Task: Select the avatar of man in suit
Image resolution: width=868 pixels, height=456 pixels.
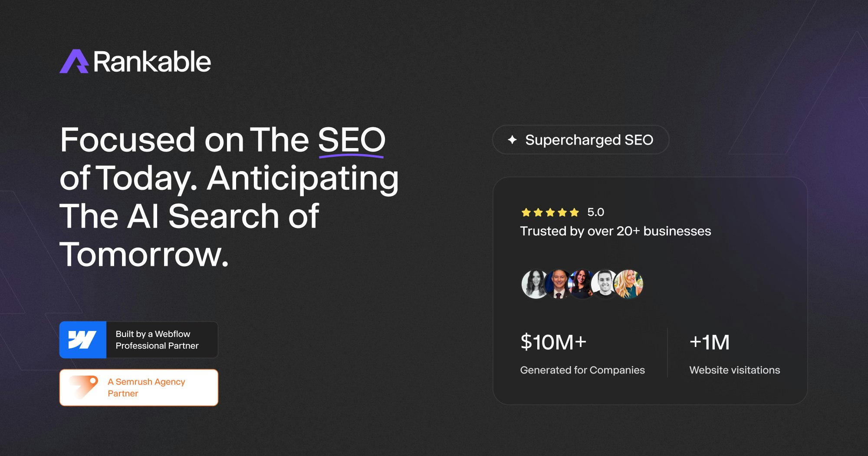Action: pos(559,284)
